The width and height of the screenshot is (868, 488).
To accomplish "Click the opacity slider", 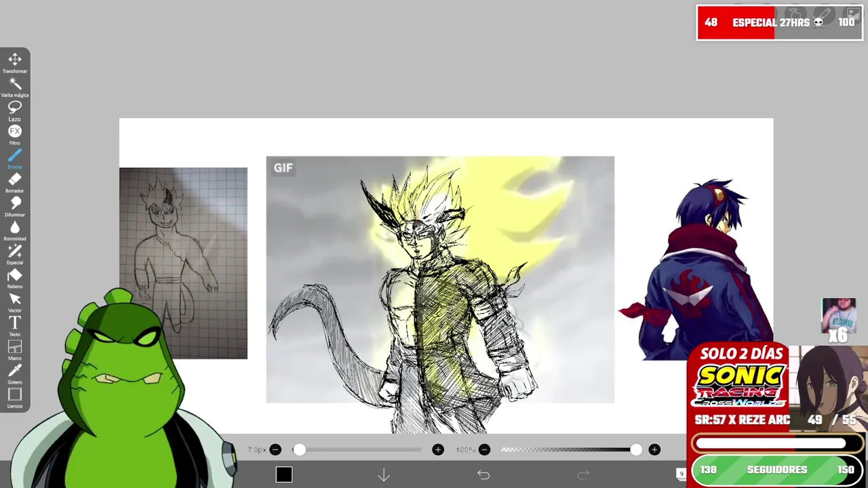I will point(571,449).
